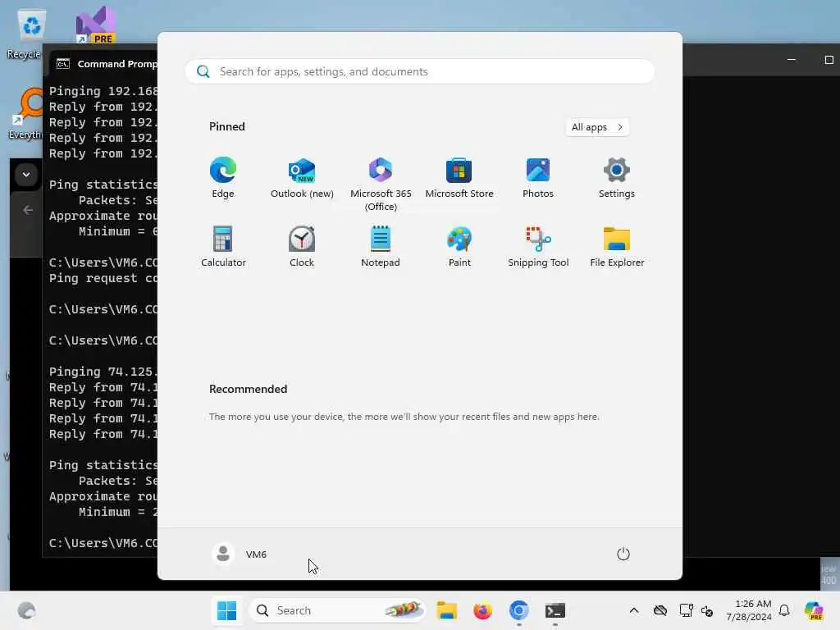Click the taskbar Search box
The width and height of the screenshot is (840, 630).
[337, 610]
